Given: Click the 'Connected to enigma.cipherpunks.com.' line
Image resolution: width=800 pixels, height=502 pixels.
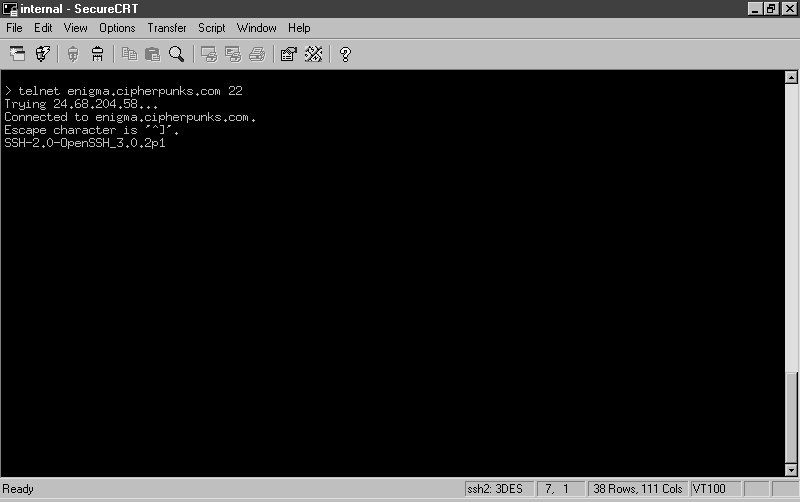Looking at the screenshot, I should [130, 117].
